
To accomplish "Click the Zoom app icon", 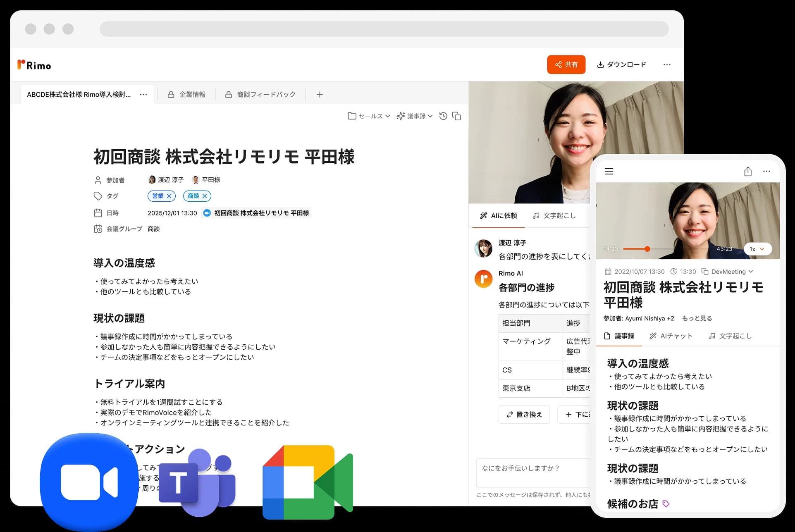I will point(89,482).
